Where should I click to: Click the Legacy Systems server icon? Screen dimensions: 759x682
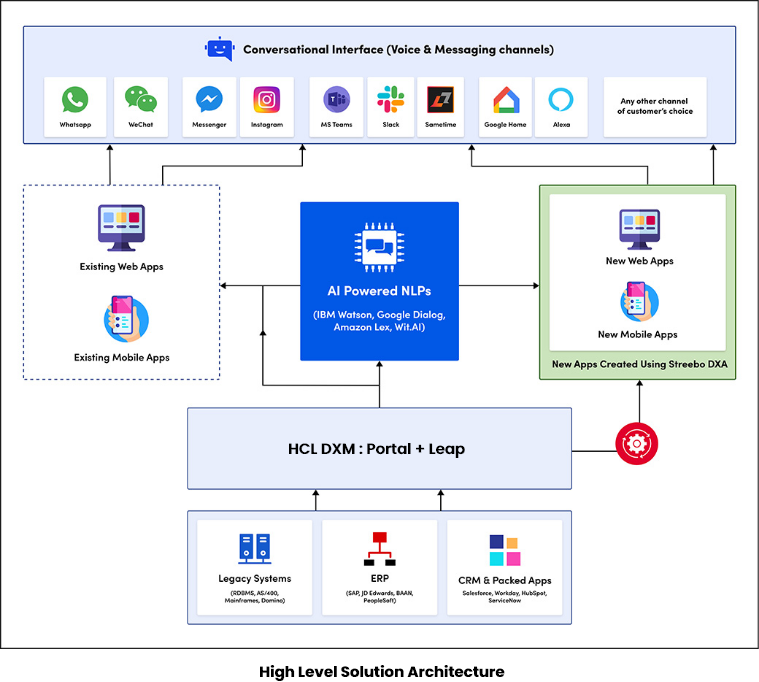[255, 548]
